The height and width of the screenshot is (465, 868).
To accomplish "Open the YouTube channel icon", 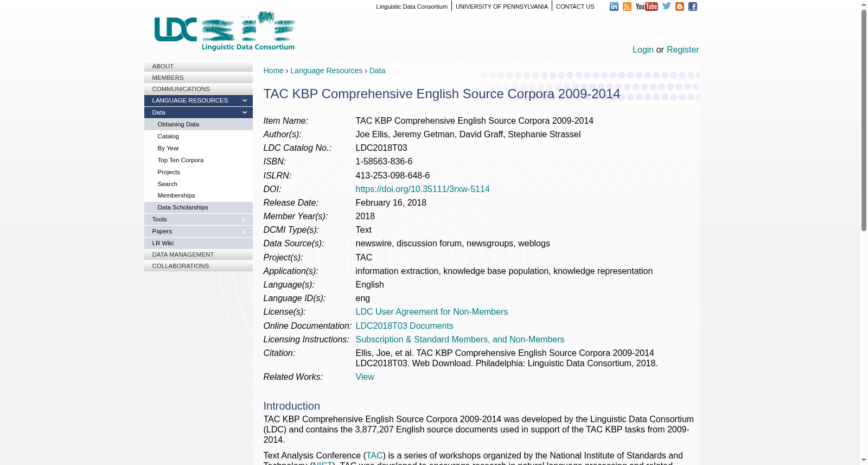I will point(647,7).
